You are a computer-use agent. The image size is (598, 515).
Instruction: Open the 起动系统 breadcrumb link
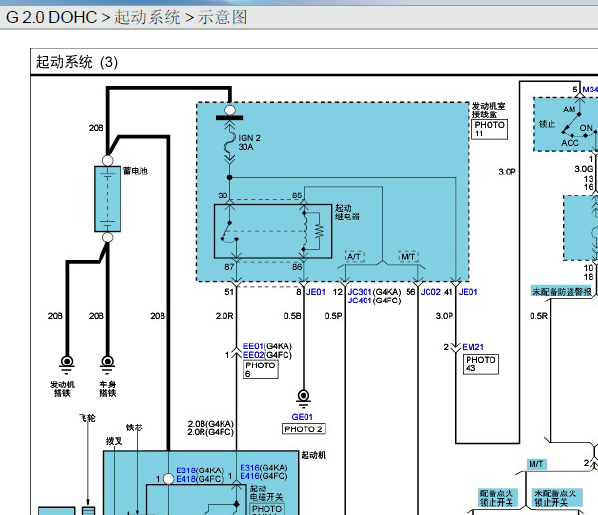147,17
